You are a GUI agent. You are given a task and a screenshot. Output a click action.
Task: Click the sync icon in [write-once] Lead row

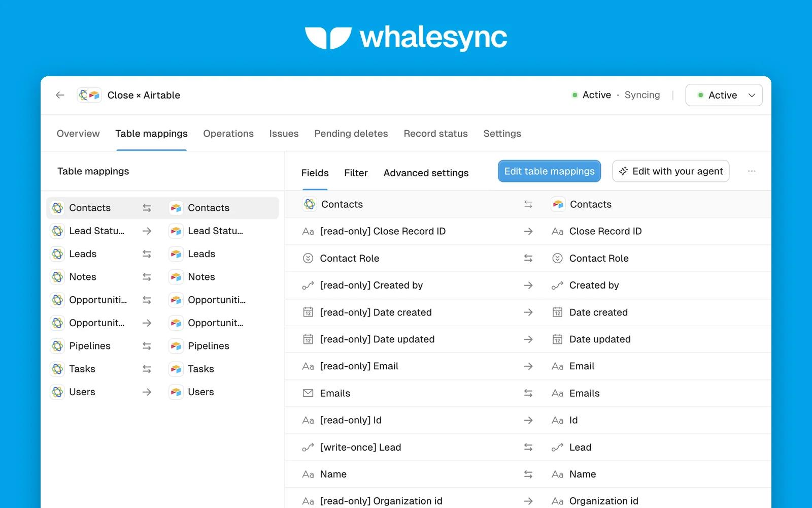point(528,447)
